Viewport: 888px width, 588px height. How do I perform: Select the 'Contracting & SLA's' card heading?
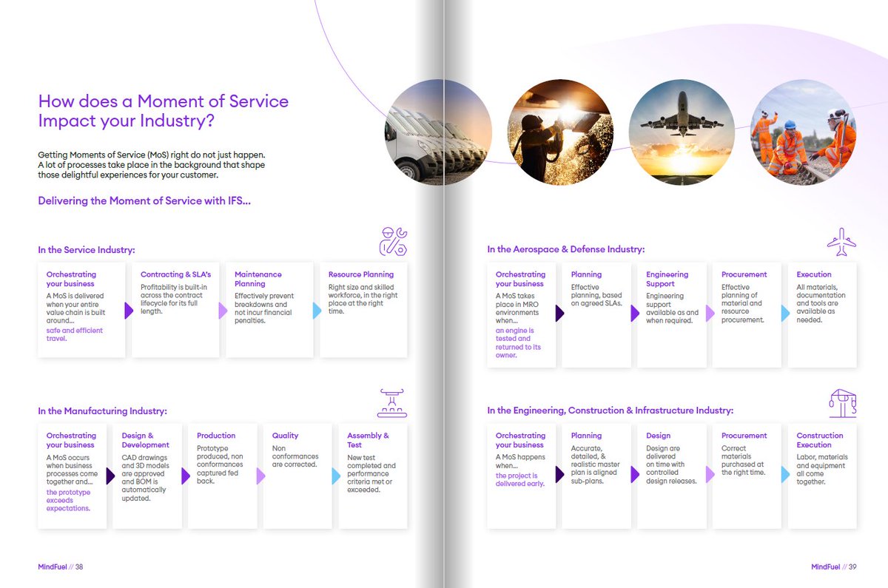pyautogui.click(x=175, y=274)
